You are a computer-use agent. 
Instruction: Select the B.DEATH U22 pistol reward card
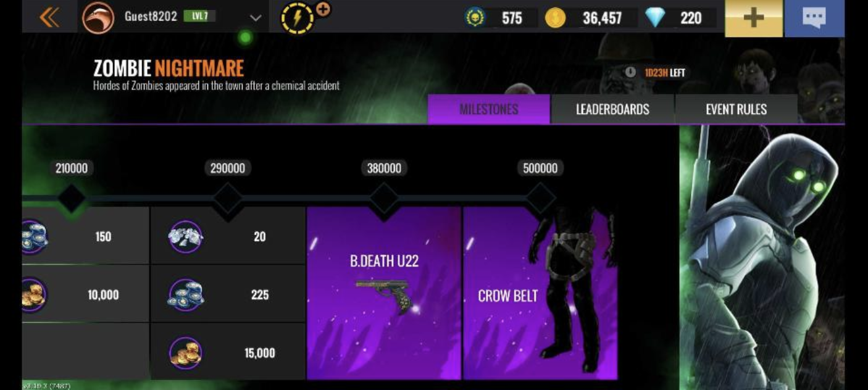pyautogui.click(x=384, y=292)
